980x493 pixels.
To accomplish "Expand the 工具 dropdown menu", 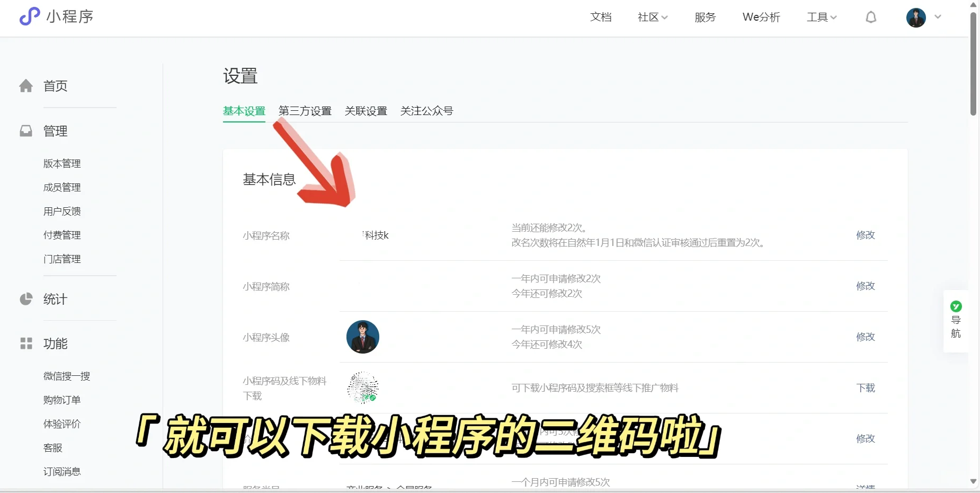I will coord(822,17).
